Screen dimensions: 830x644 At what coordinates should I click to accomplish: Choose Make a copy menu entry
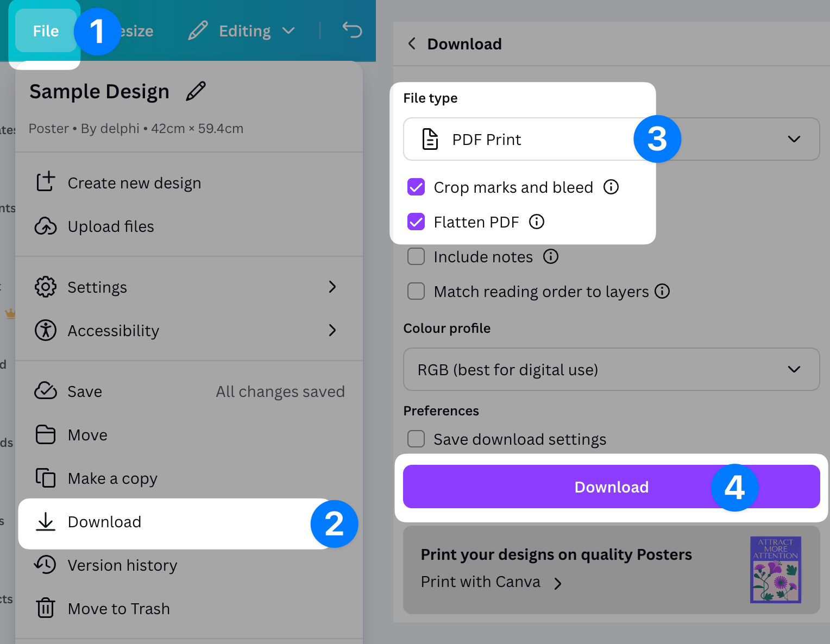click(x=112, y=478)
